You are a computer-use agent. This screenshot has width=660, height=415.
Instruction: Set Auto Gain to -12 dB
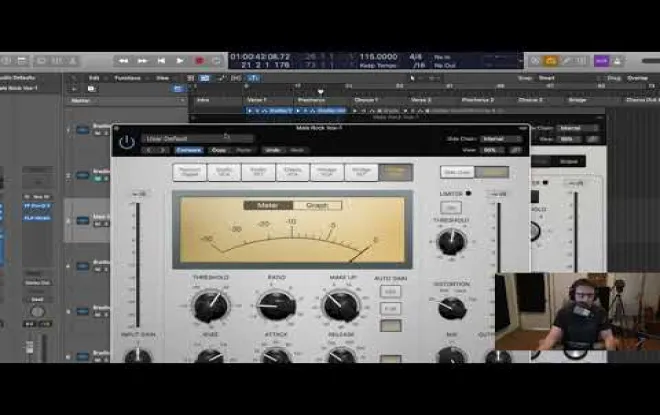pyautogui.click(x=390, y=325)
